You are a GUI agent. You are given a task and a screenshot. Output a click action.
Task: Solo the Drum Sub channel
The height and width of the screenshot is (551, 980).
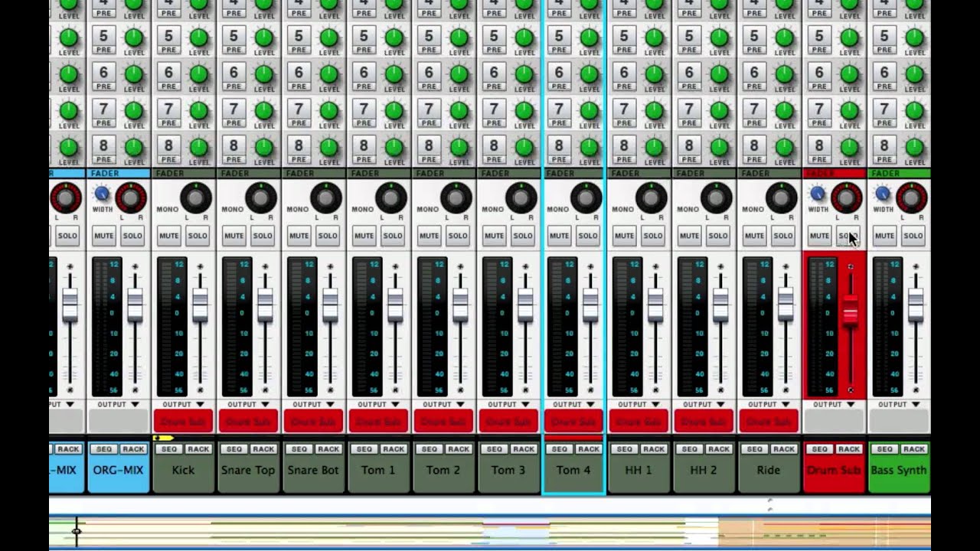coord(848,236)
